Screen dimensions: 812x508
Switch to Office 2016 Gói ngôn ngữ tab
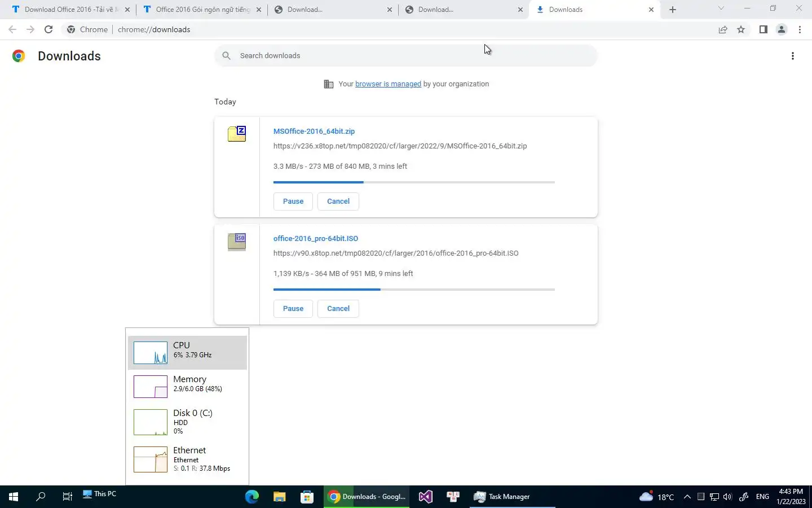click(201, 10)
